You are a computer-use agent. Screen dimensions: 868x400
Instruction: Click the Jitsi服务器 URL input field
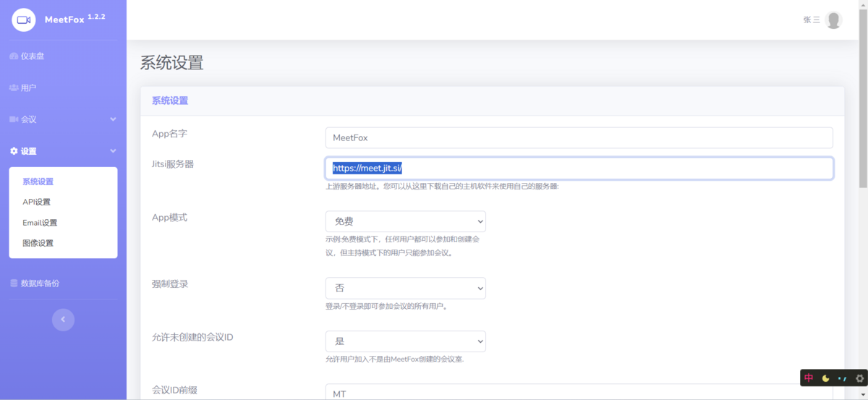pyautogui.click(x=579, y=169)
